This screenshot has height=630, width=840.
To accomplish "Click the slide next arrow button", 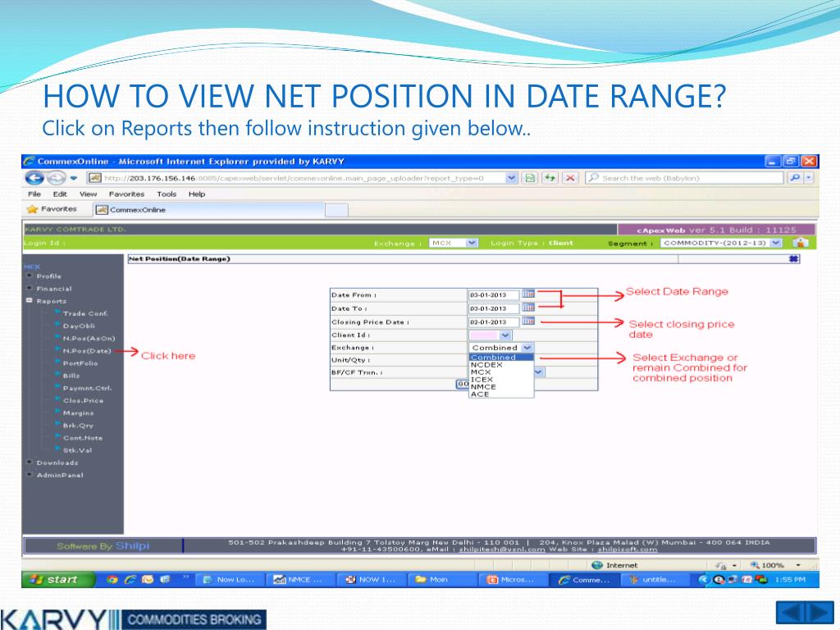I will click(x=819, y=612).
